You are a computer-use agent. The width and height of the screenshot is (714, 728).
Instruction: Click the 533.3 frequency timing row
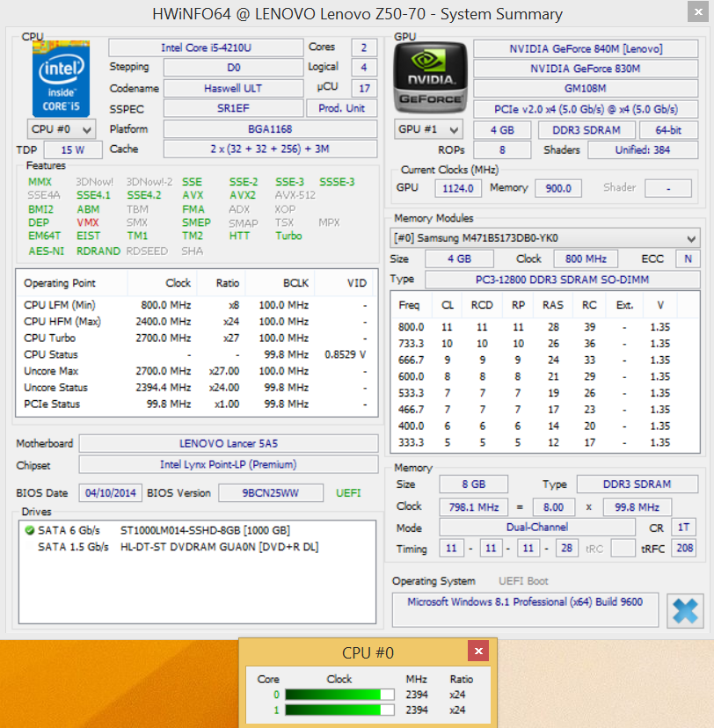point(545,393)
